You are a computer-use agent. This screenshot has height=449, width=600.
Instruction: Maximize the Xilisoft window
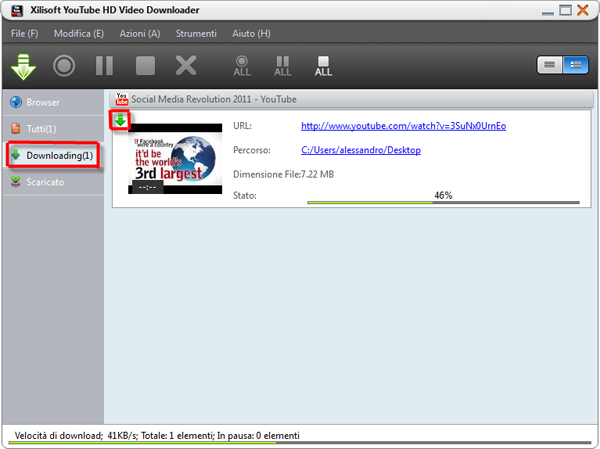click(565, 10)
